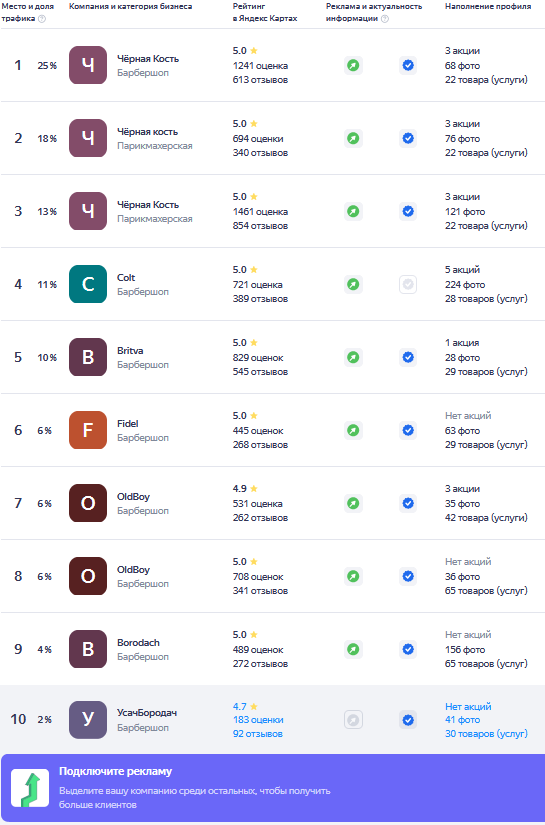545x825 pixels.
Task: Open the '30 товаров (услуг)' link
Action: [486, 733]
